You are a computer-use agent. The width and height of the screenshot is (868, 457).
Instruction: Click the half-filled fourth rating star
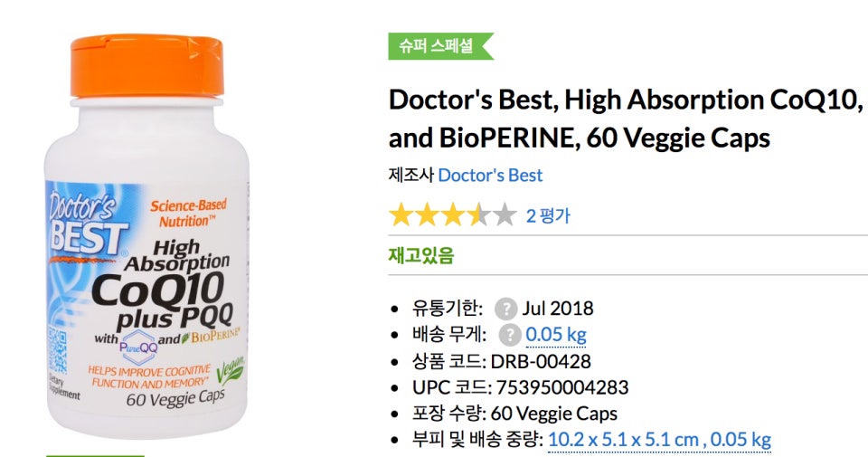pos(479,215)
